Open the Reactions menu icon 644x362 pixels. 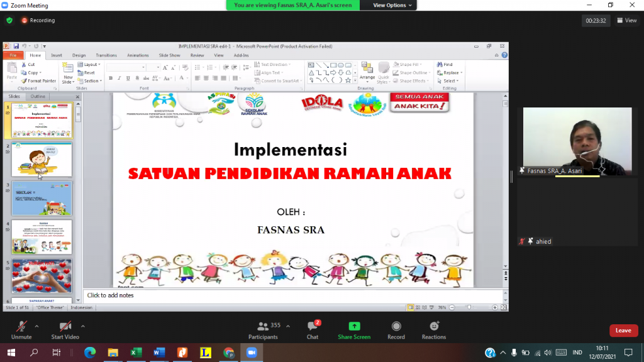click(x=434, y=327)
